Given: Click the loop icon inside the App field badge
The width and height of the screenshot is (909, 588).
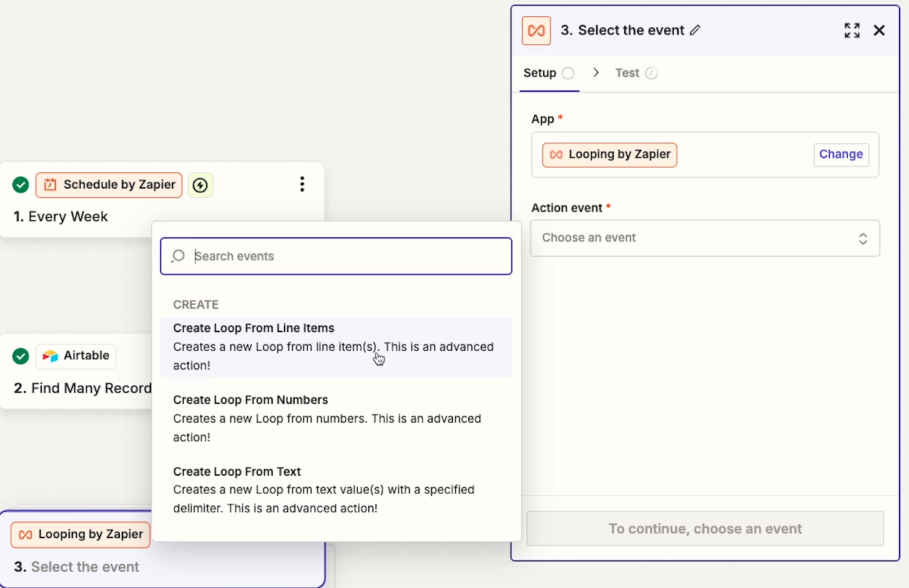Looking at the screenshot, I should pyautogui.click(x=556, y=155).
